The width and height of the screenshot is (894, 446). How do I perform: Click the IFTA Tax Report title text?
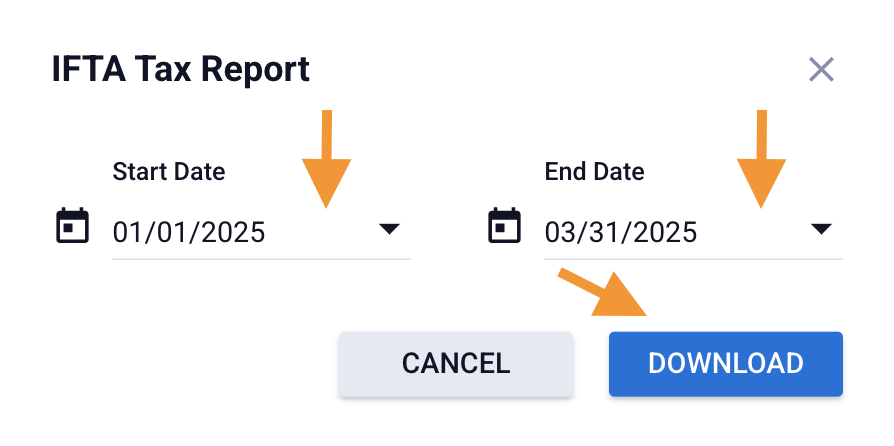(x=181, y=70)
